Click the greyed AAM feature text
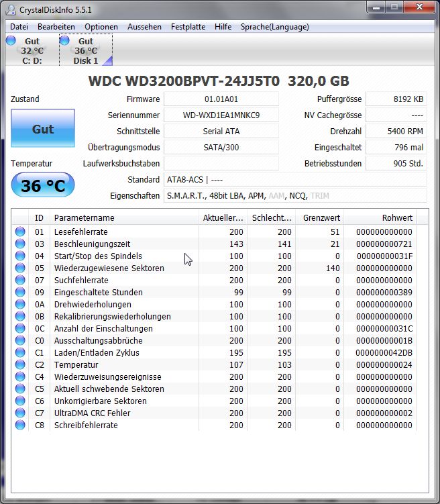Viewport: 440px width, 504px height. pos(276,196)
